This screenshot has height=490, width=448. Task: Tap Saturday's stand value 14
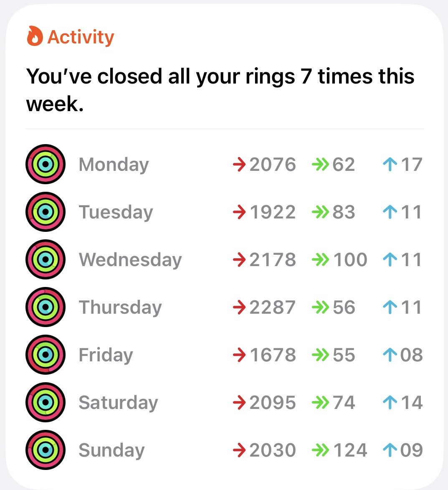411,402
